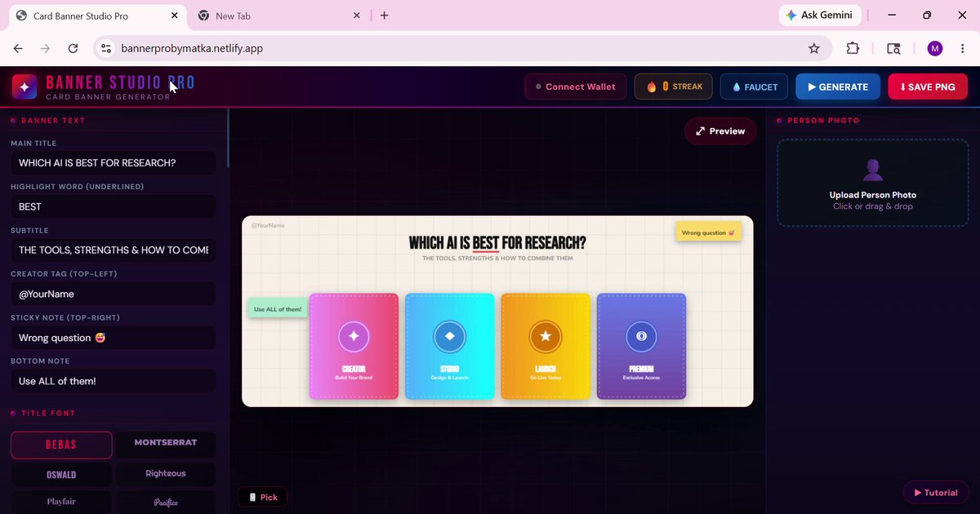Click the browser back arrow
980x514 pixels.
tap(18, 48)
